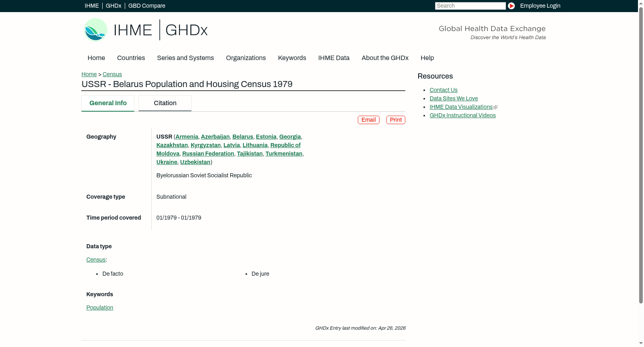
Task: Open the Estonia geography link
Action: click(x=266, y=137)
